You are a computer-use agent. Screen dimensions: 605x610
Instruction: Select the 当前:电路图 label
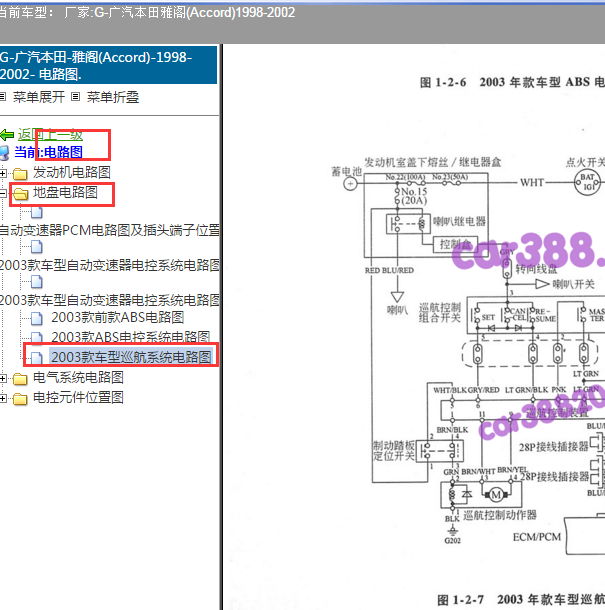(48, 152)
